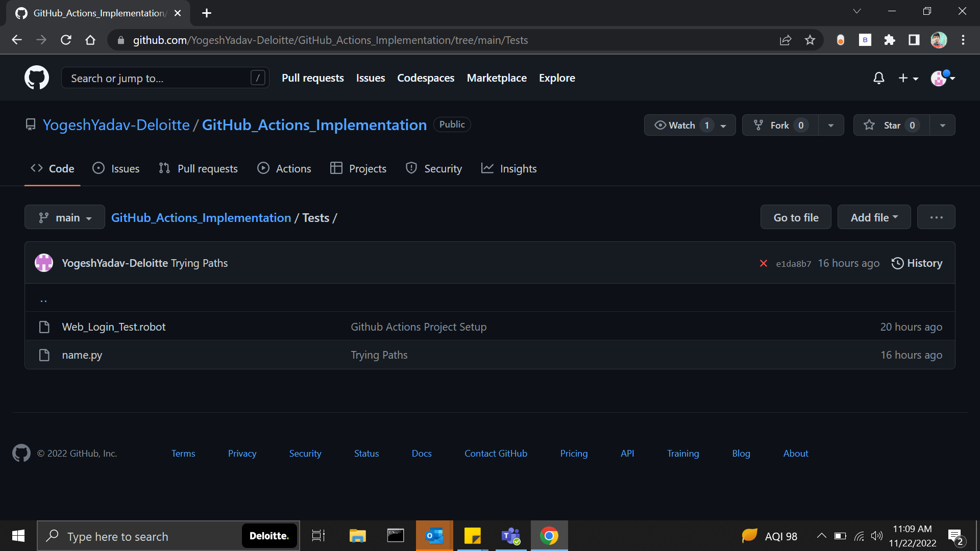Open File Explorer from the taskbar
Image resolution: width=980 pixels, height=551 pixels.
coord(357,536)
